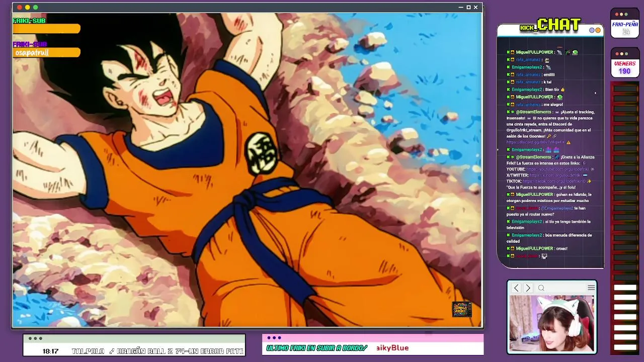Click the forward arrow in webcam panel
The image size is (644, 362).
coord(528,288)
